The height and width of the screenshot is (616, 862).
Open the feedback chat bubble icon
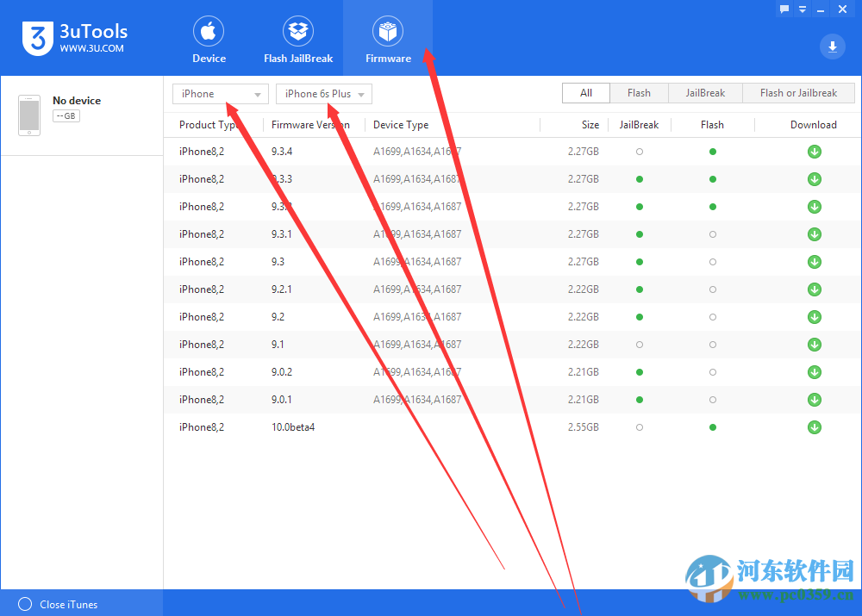click(783, 9)
